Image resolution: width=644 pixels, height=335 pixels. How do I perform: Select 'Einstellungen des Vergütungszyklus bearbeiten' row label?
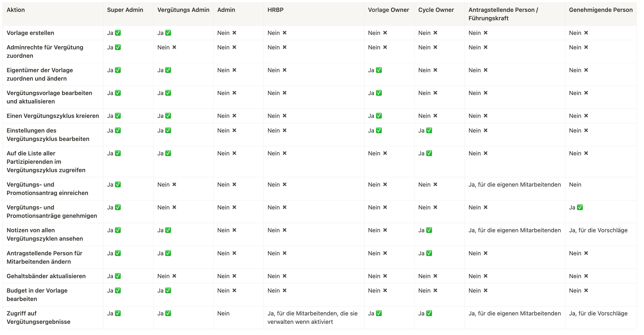(48, 135)
